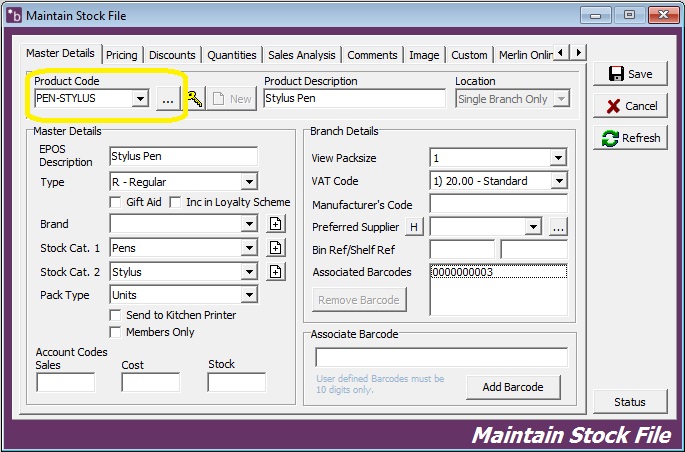This screenshot has height=452, width=685.
Task: Expand the VAT Code dropdown
Action: 558,181
